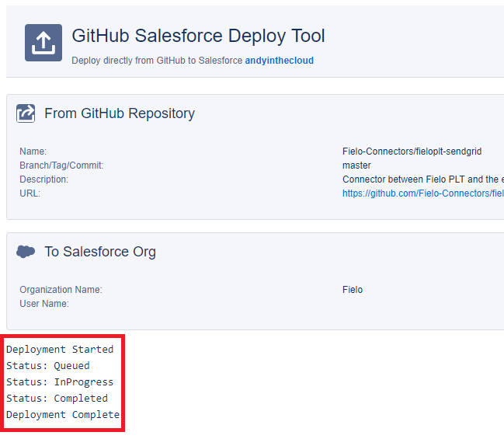Viewport: 504px width, 439px height.
Task: Click the Status: Queued log line
Action: point(48,366)
